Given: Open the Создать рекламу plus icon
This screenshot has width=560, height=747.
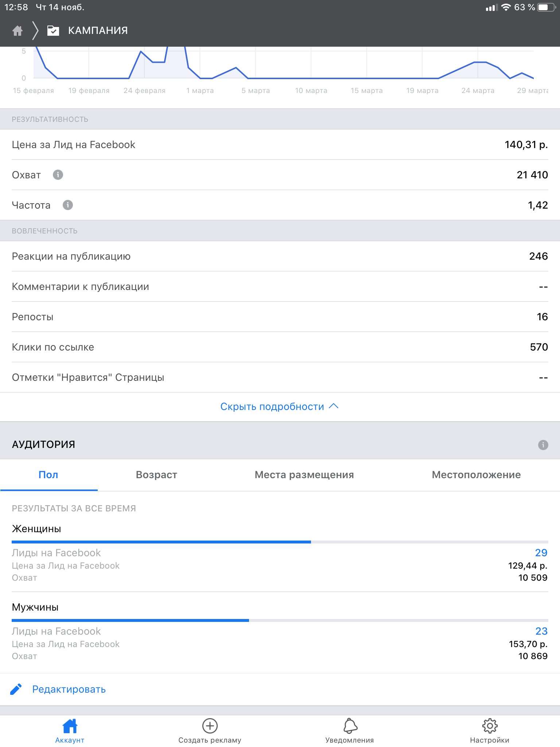Looking at the screenshot, I should 210,726.
